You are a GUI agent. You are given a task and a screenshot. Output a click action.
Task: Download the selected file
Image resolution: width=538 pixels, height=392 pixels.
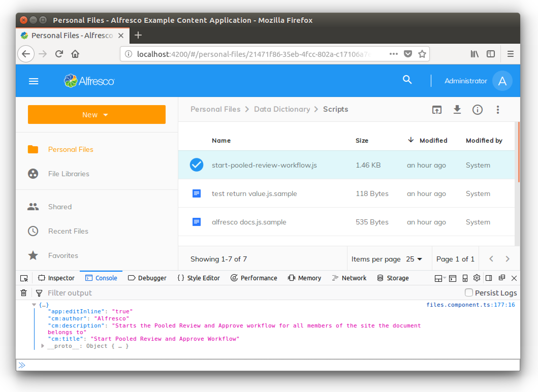tap(457, 110)
